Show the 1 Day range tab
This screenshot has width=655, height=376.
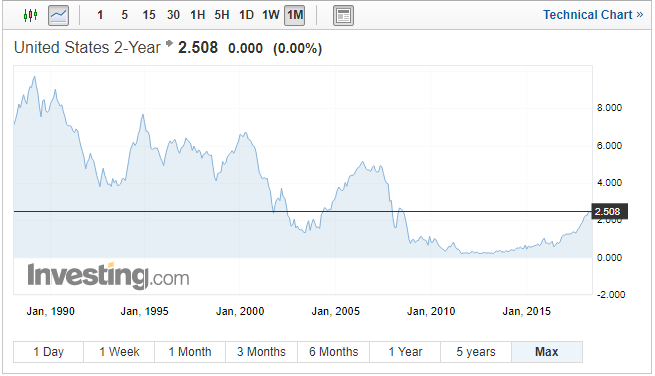click(48, 352)
